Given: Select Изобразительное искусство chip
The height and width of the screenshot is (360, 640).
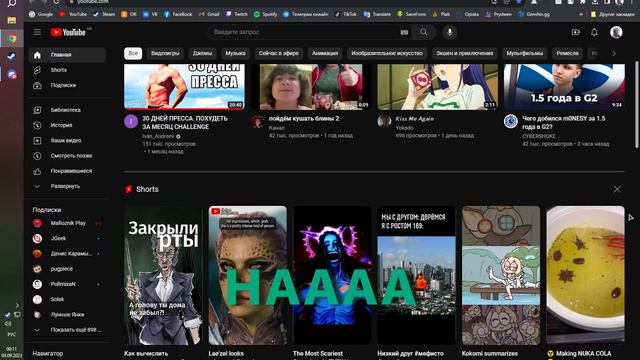Looking at the screenshot, I should coord(387,53).
